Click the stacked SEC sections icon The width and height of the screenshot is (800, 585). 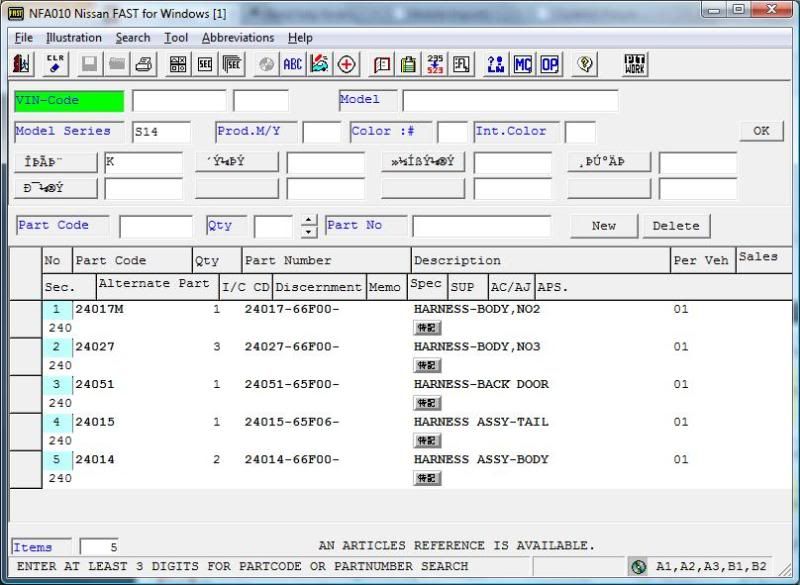[232, 64]
